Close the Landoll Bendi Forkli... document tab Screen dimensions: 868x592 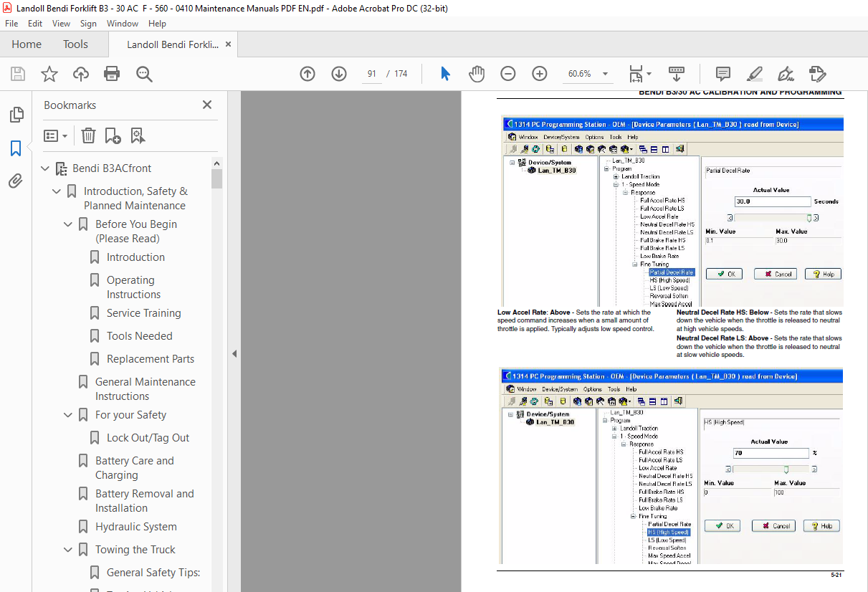pyautogui.click(x=228, y=44)
